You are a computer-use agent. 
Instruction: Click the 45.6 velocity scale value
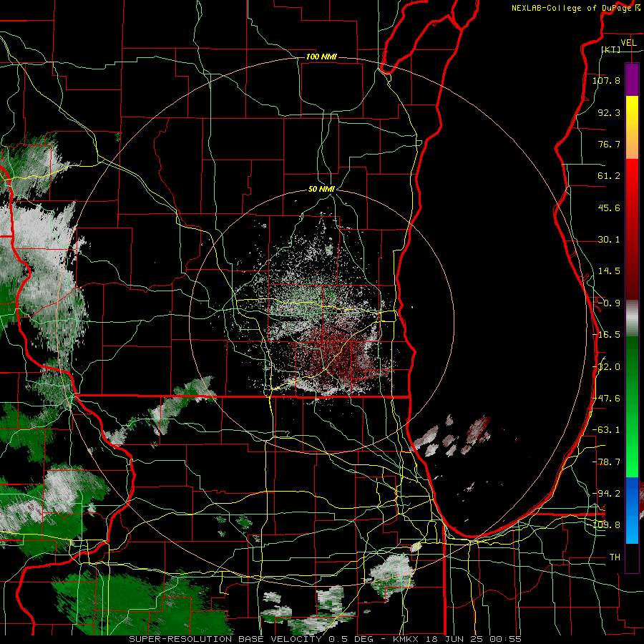[609, 208]
